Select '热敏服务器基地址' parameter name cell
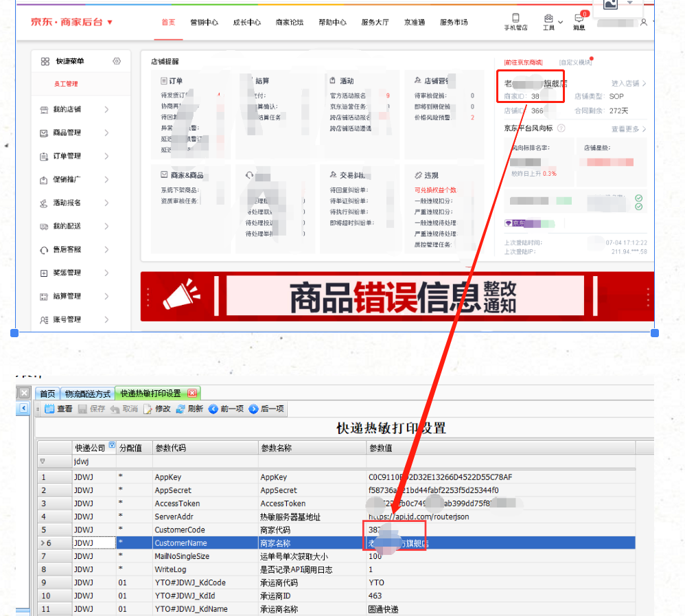685x616 pixels. pyautogui.click(x=312, y=516)
